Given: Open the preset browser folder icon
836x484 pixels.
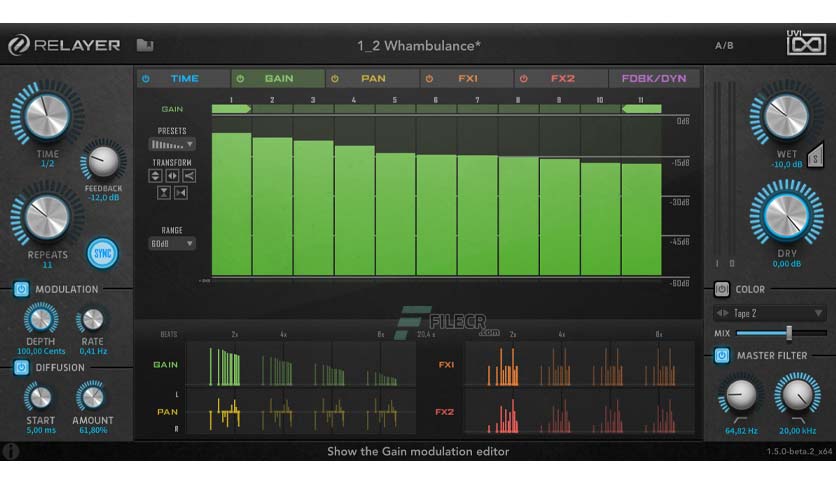Looking at the screenshot, I should [144, 45].
